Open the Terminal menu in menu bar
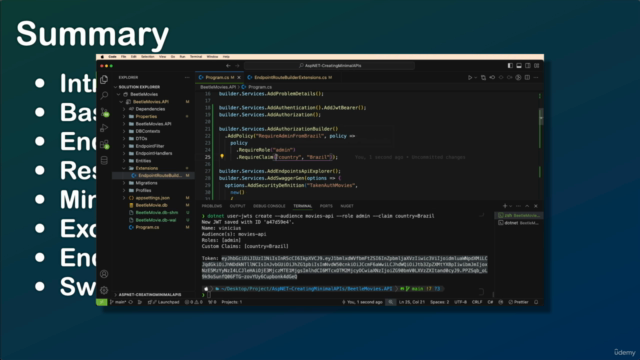This screenshot has width=640, height=360. [196, 57]
